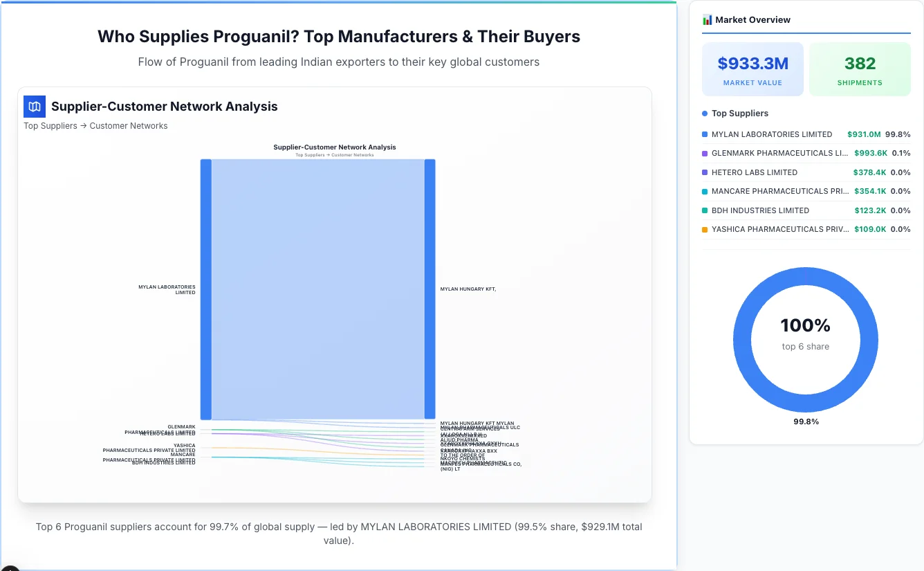Click the 99.8% label below the donut chart

806,421
